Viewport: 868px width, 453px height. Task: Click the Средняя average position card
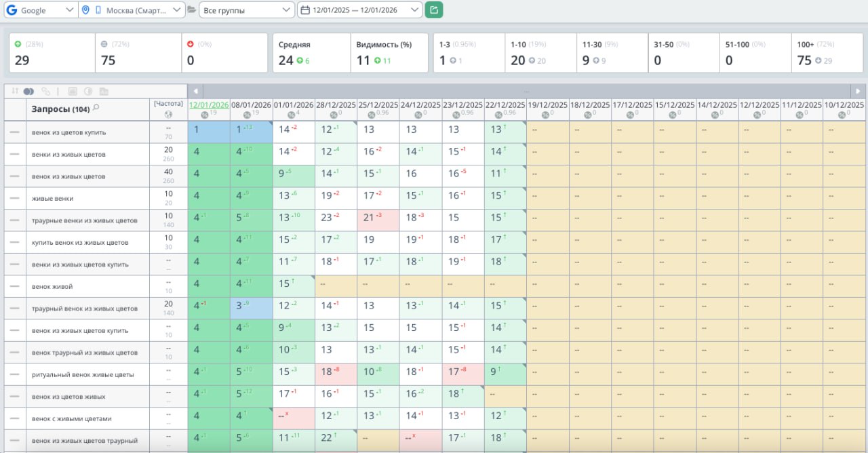click(x=311, y=53)
